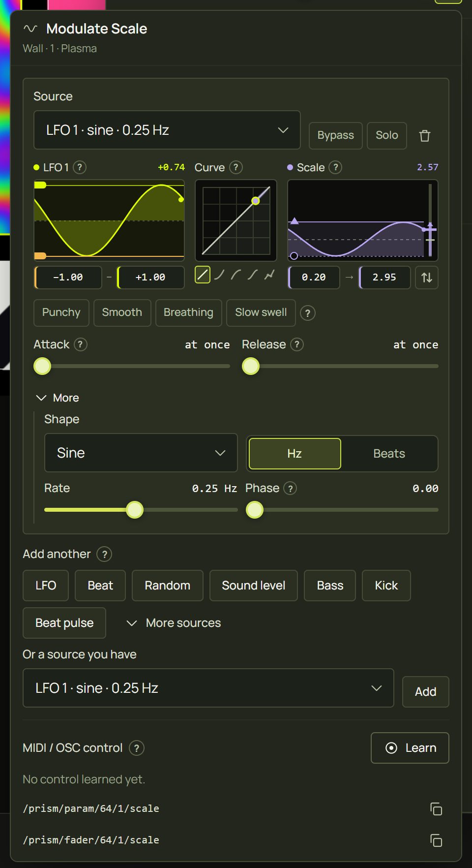Viewport: 472px width, 868px height.
Task: Click the circle min marker in the Scale graph
Action: click(294, 256)
